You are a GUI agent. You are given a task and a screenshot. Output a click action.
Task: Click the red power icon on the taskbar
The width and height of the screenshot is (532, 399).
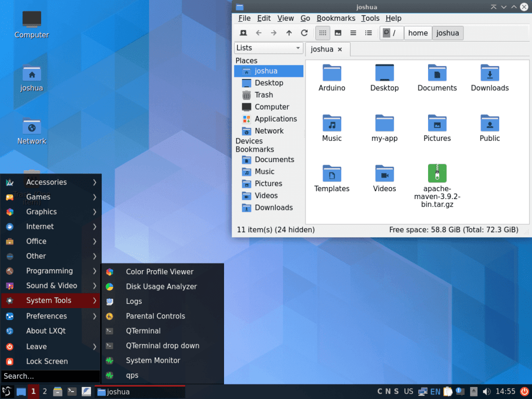525,391
